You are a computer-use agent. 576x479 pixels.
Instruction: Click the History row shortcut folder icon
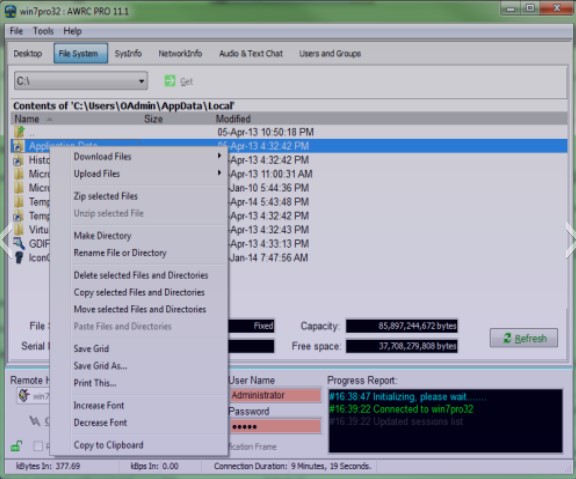point(18,160)
